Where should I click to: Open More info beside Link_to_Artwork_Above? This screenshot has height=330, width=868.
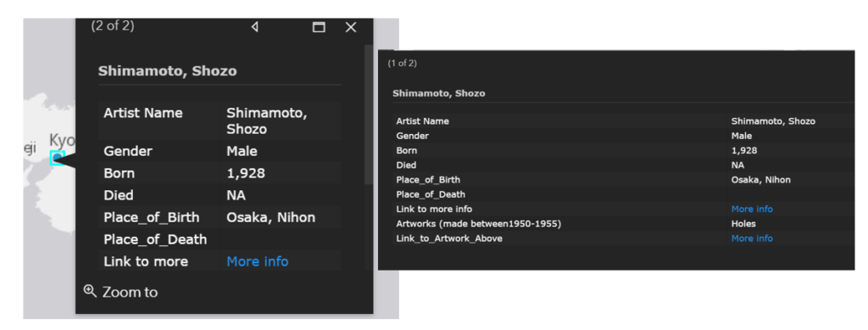[752, 238]
